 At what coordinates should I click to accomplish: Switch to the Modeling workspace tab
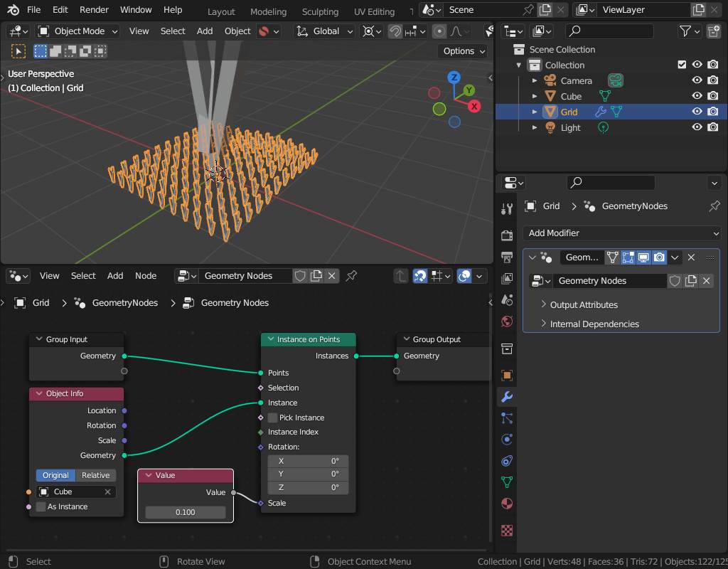point(268,11)
